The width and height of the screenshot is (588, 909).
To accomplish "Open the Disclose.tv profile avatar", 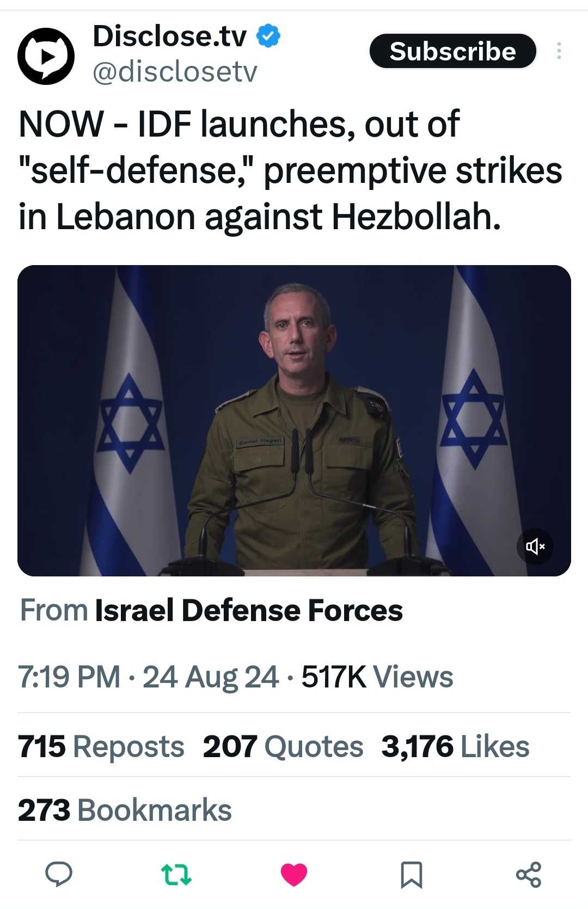I will tap(46, 56).
